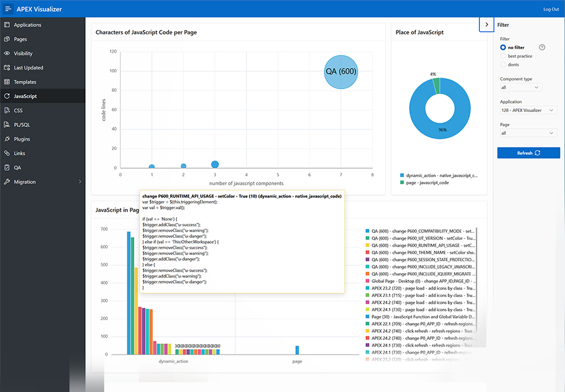The image size is (565, 392).
Task: Click the Applications sidebar icon
Action: 7,25
